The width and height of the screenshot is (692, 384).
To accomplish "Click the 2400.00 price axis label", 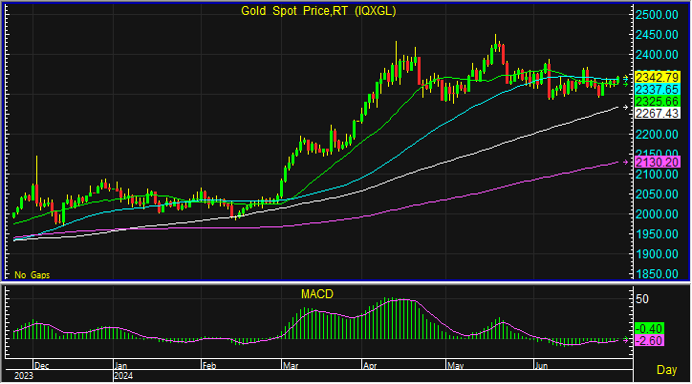I will pyautogui.click(x=657, y=55).
